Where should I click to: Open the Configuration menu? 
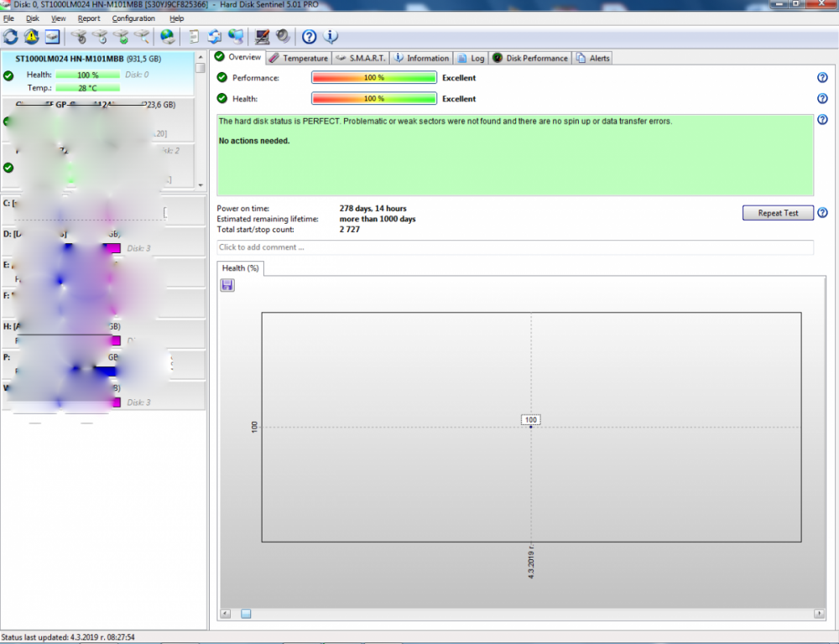(x=133, y=18)
